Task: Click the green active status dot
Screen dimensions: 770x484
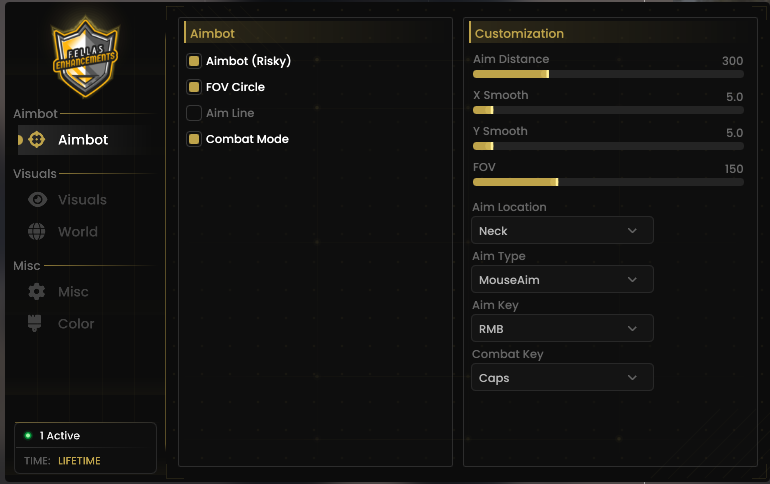Action: pos(28,435)
